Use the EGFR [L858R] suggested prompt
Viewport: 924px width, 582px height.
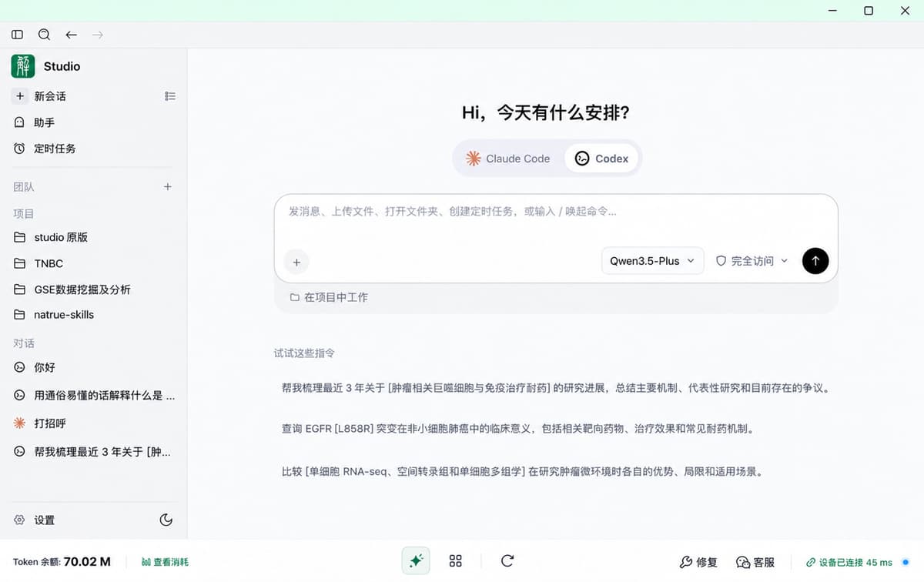click(x=519, y=429)
